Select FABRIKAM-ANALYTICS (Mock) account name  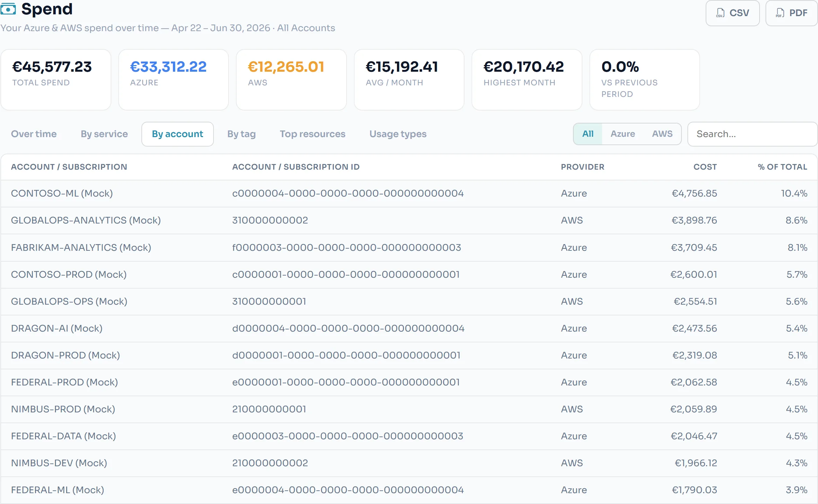[x=81, y=248]
